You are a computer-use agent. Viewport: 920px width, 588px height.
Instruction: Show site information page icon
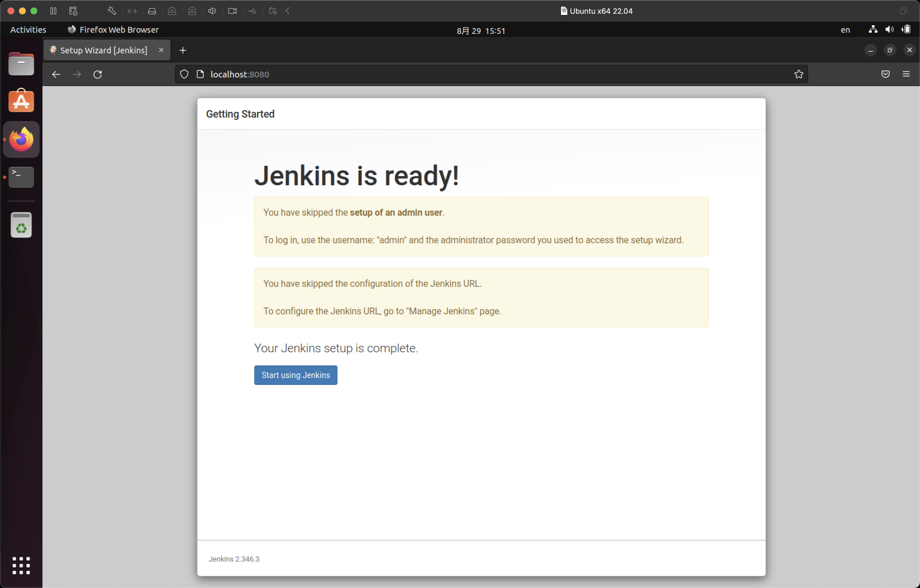pyautogui.click(x=200, y=74)
